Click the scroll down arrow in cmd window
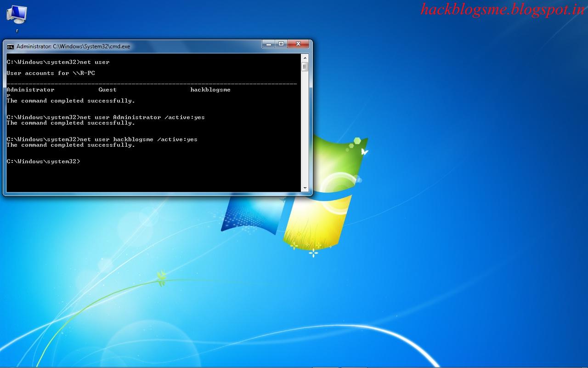The image size is (588, 368). [x=305, y=188]
